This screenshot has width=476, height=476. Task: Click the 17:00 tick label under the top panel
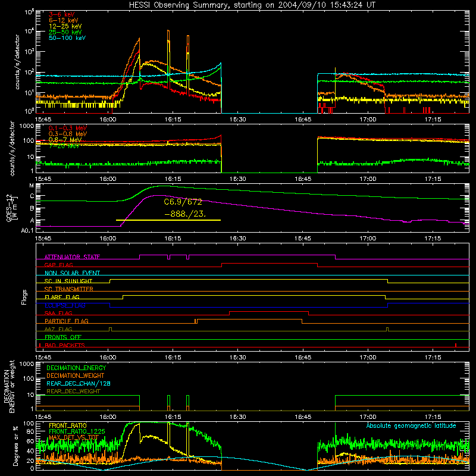tap(368, 120)
